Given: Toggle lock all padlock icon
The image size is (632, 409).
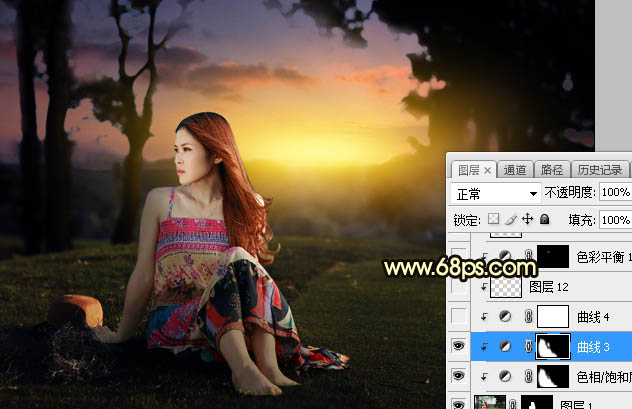Looking at the screenshot, I should tap(545, 219).
